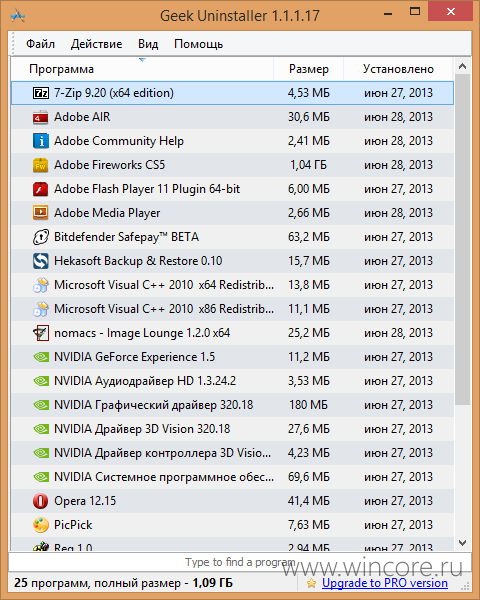The height and width of the screenshot is (600, 480).
Task: Click the Upgrade to PRO version link
Action: click(385, 583)
